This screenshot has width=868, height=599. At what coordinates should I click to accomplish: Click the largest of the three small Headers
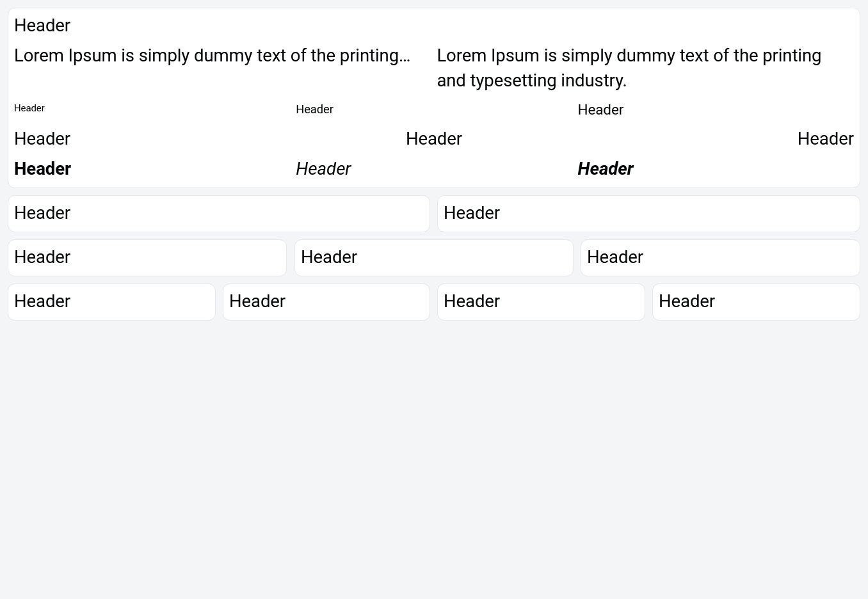pos(600,110)
